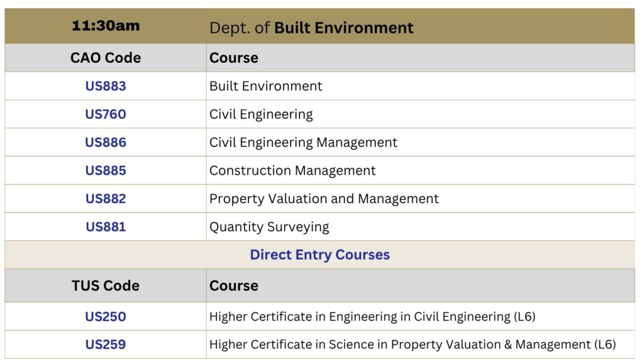Open the US250 TUS code link

(106, 317)
